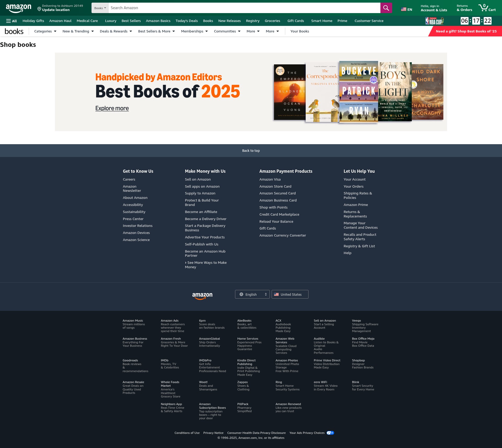Open Audible footer link

point(326,346)
